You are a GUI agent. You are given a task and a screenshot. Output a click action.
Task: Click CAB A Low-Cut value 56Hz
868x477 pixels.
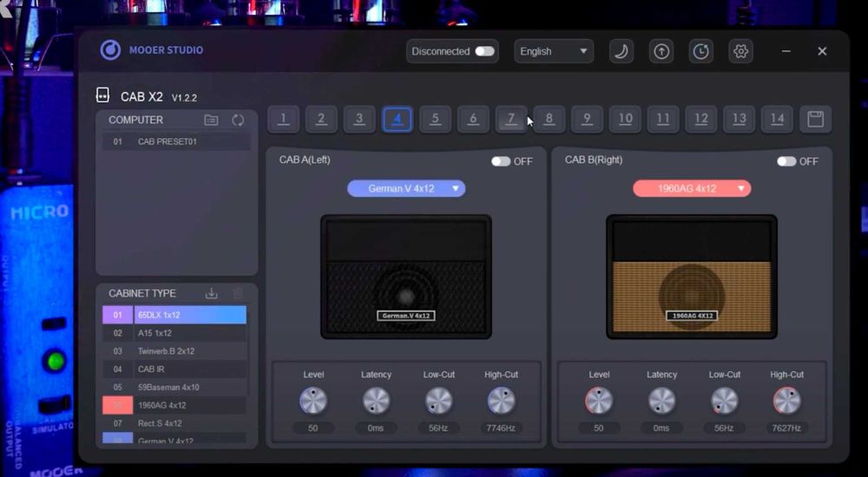(x=438, y=428)
